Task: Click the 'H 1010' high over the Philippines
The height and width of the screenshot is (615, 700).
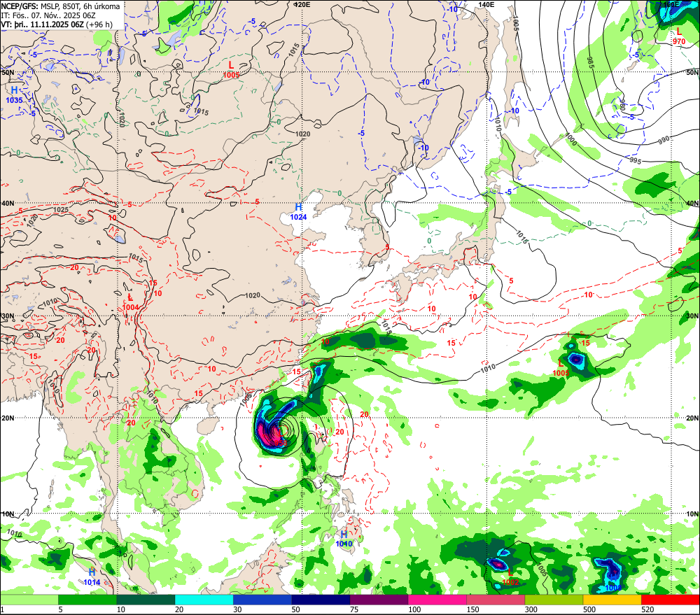Action: click(x=344, y=539)
